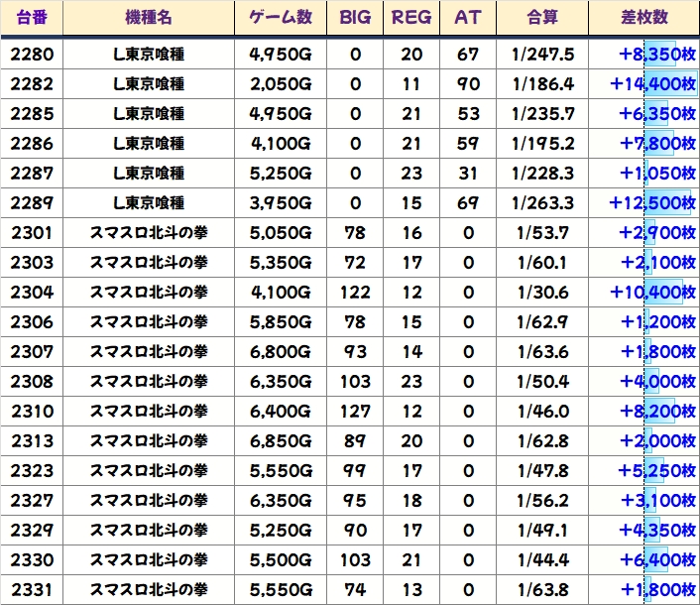Screen dimensions: 700x605
Task: Click the +4,350枚 difference value
Action: tap(657, 531)
